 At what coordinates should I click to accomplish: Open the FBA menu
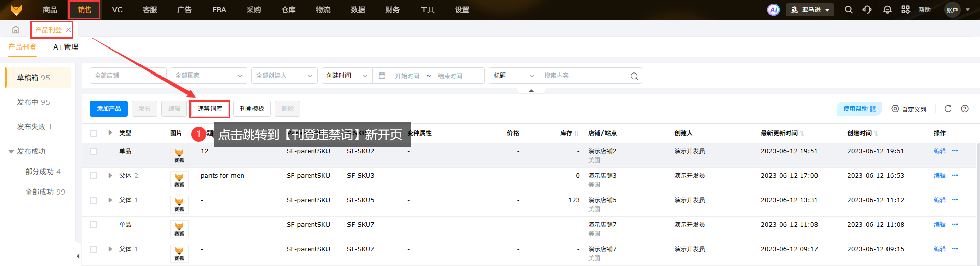click(x=219, y=10)
